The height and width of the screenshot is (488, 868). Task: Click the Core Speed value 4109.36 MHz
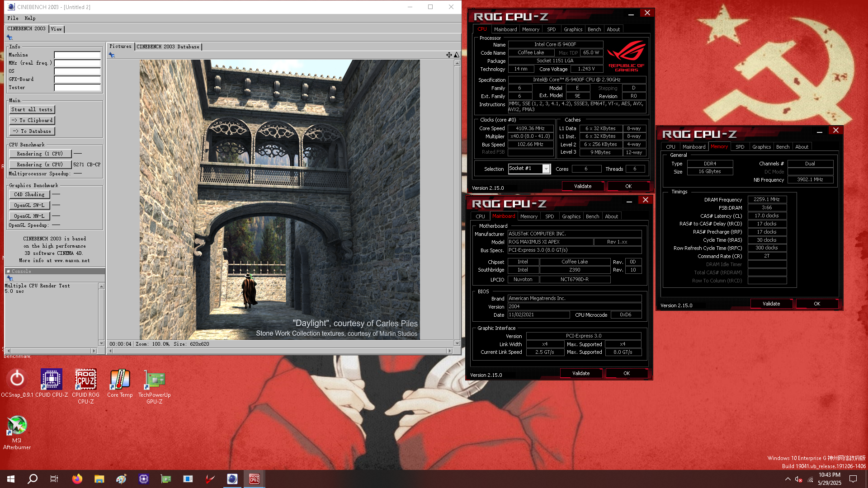click(530, 128)
